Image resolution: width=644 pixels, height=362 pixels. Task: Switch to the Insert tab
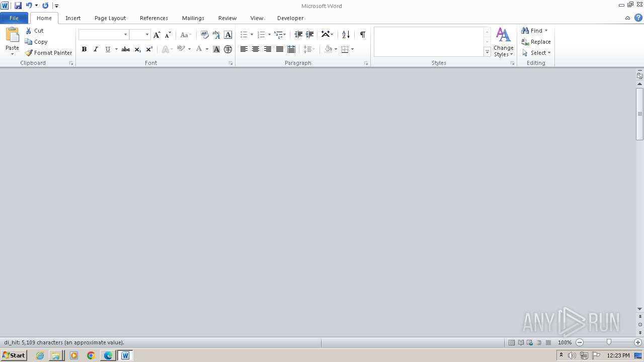click(x=73, y=18)
